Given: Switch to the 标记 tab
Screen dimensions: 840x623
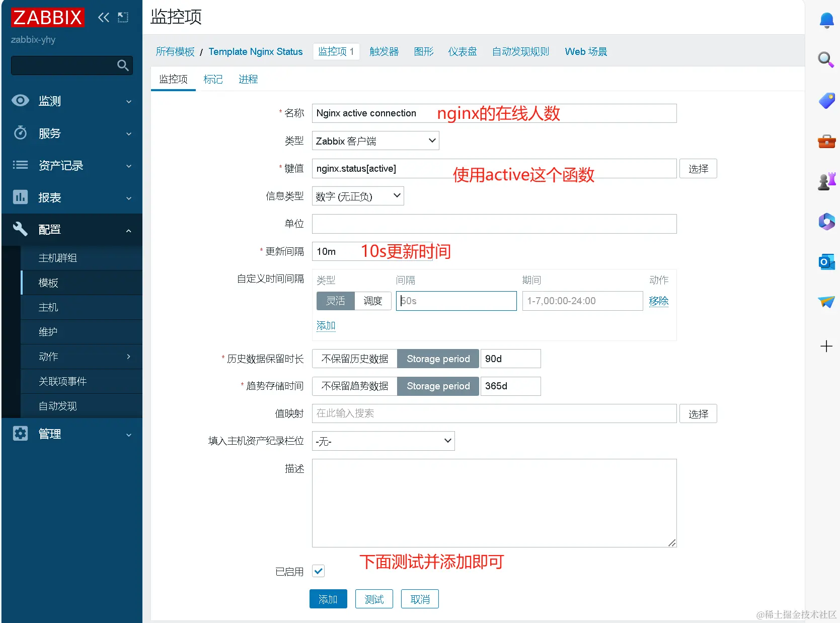Looking at the screenshot, I should point(213,79).
